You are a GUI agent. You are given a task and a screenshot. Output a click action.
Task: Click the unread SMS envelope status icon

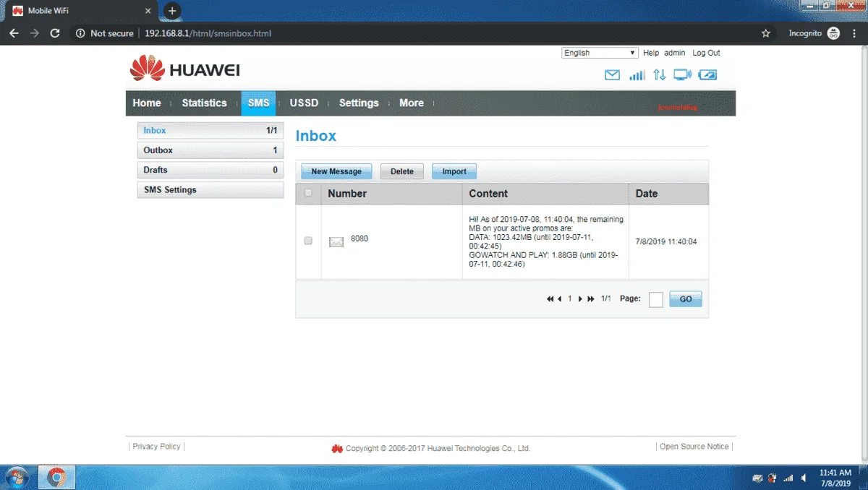612,75
